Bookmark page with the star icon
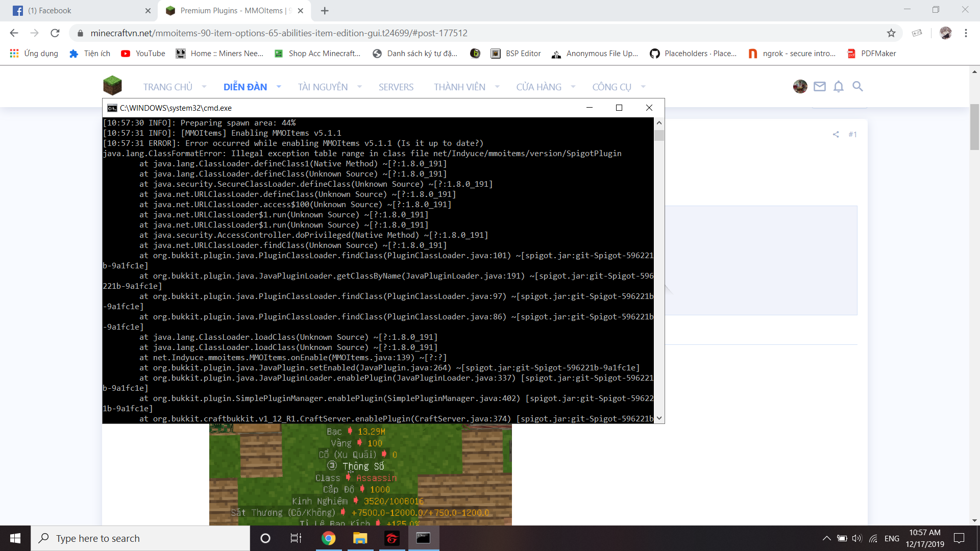This screenshot has width=980, height=551. coord(891,33)
